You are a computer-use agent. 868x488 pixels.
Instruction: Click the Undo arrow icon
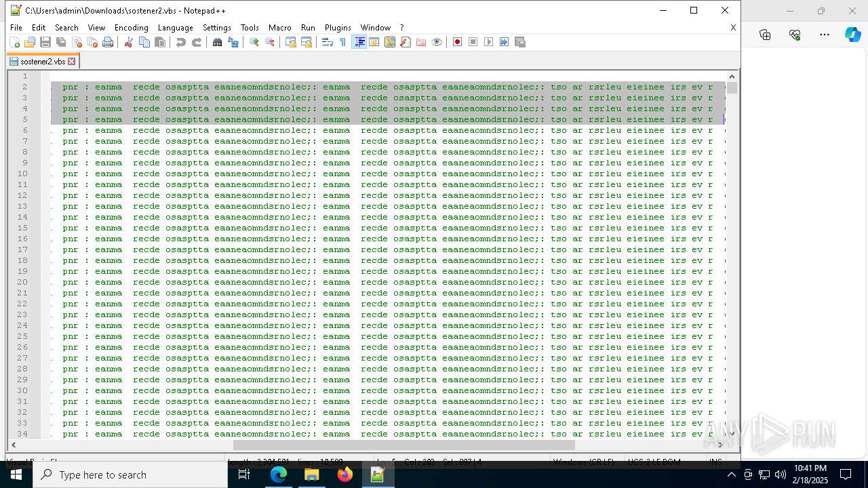pyautogui.click(x=180, y=42)
